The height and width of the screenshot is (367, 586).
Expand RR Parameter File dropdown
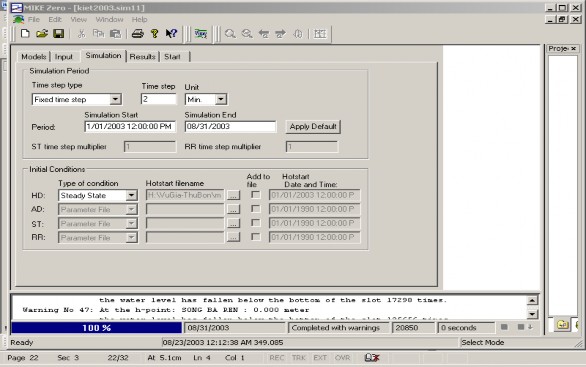click(x=131, y=237)
